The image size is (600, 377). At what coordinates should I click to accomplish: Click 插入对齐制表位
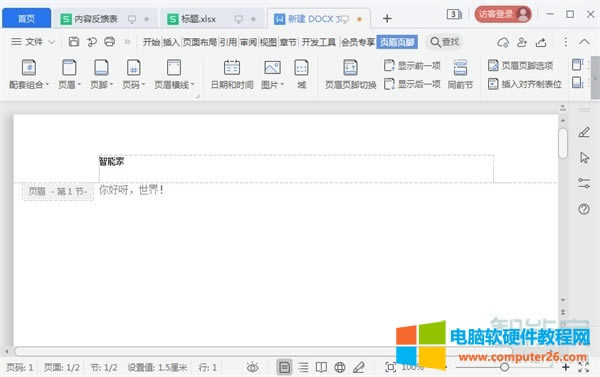[525, 84]
